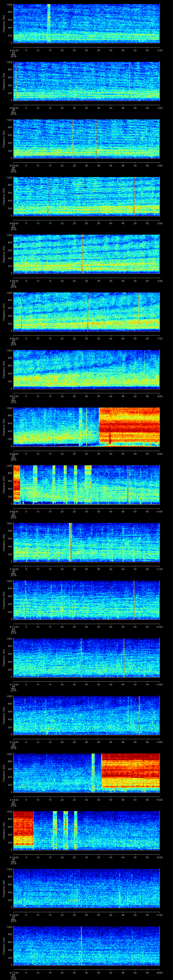Screen dimensions: 173x980
Task: Click the '2:00' end time label
Action: tap(160, 50)
